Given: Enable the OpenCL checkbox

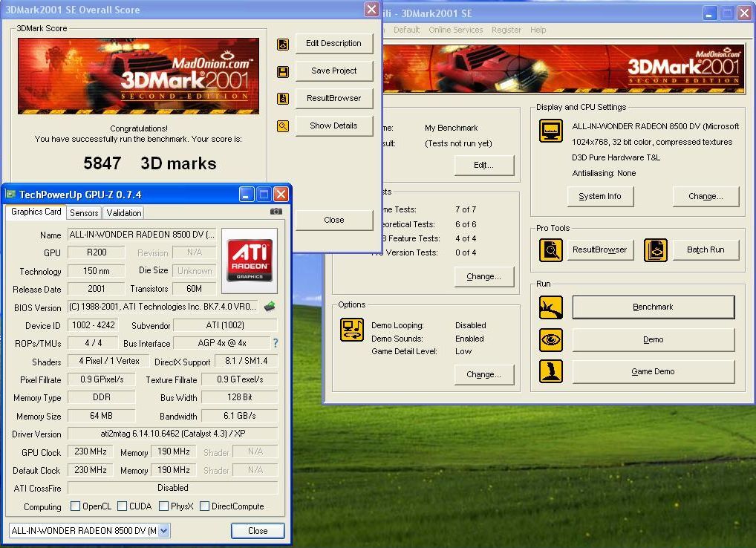Looking at the screenshot, I should [75, 506].
